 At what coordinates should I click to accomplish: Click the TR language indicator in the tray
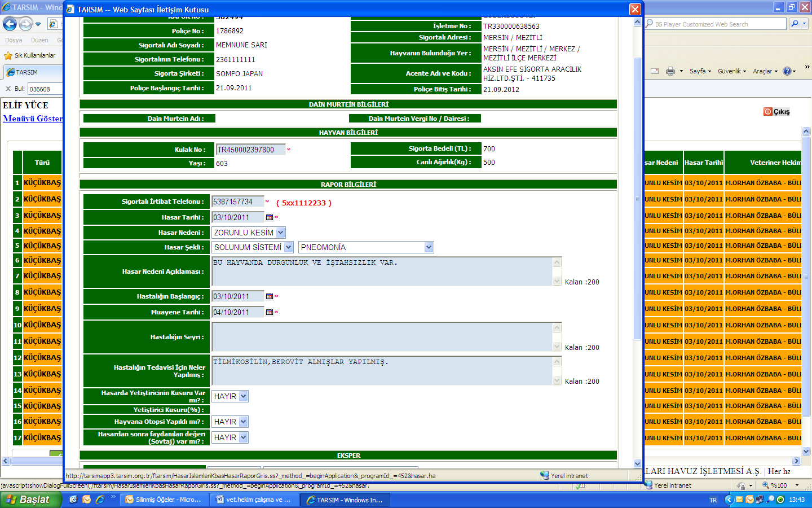tap(713, 500)
